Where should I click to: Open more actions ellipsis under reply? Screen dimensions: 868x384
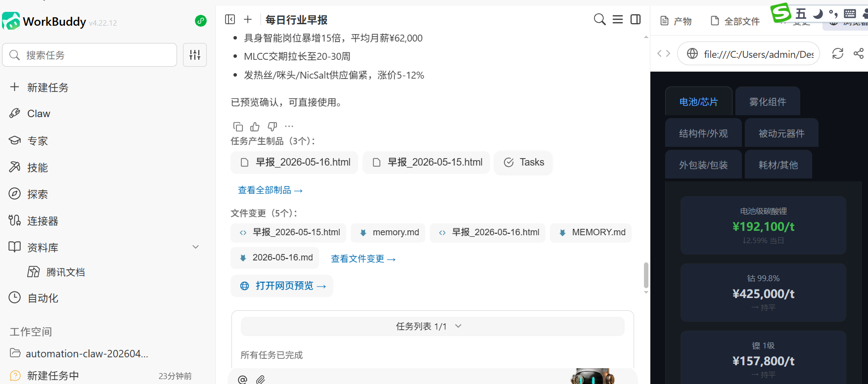point(289,127)
